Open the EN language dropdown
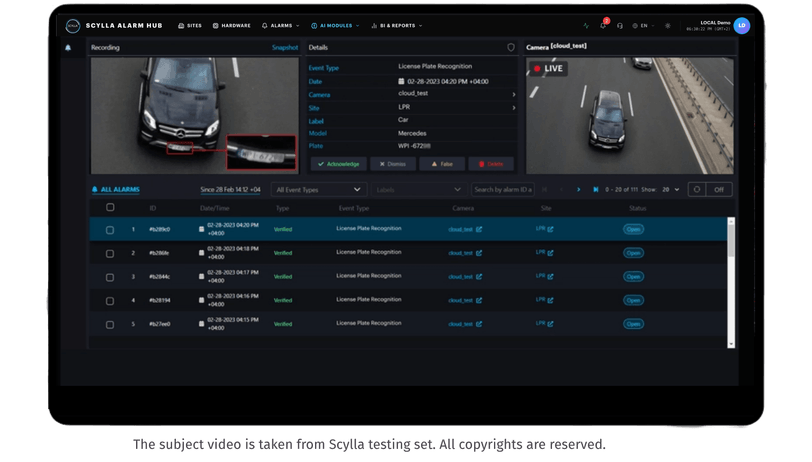Image resolution: width=812 pixels, height=462 pixels. (643, 25)
